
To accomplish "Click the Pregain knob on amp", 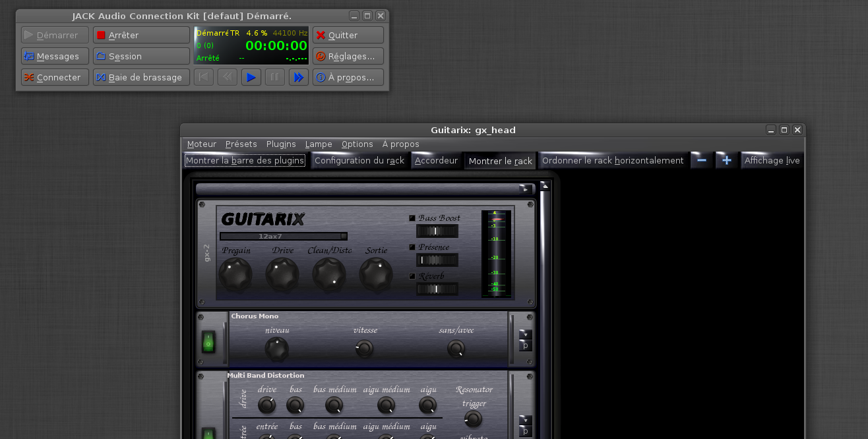I will tap(235, 275).
